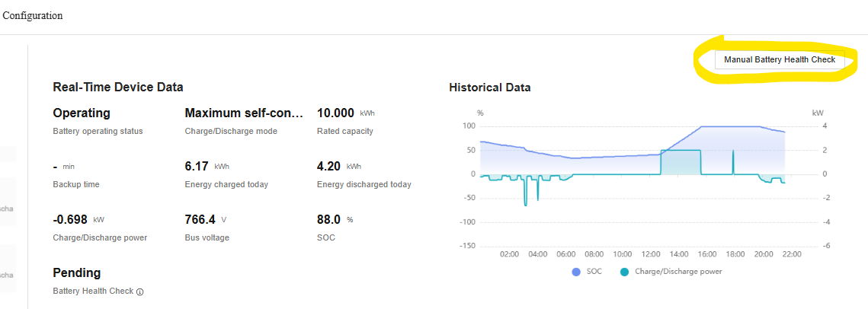
Task: Click the narrow charge spike near 18:00
Action: [x=733, y=161]
